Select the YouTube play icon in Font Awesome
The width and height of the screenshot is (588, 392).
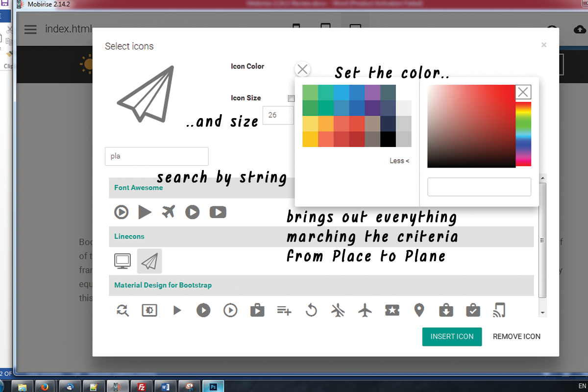tap(218, 212)
